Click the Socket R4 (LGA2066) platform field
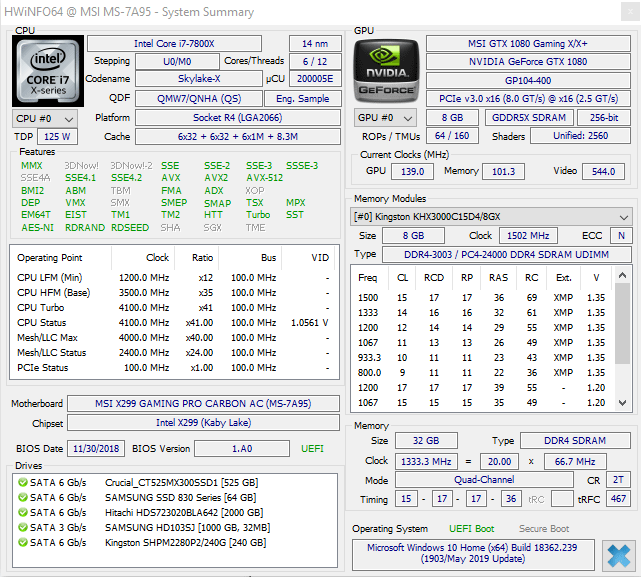Viewport: 641px width, 577px height. point(238,118)
